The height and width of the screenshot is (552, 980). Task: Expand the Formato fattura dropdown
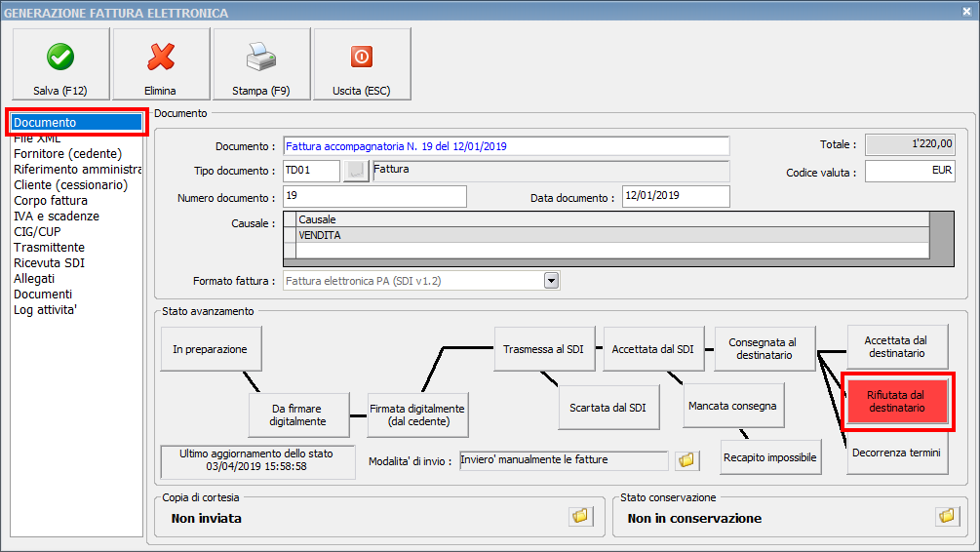pos(551,281)
